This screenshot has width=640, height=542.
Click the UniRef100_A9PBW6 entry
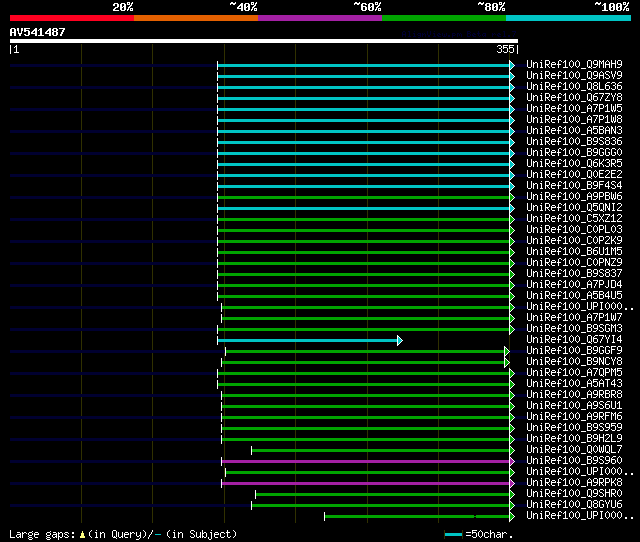pyautogui.click(x=574, y=196)
